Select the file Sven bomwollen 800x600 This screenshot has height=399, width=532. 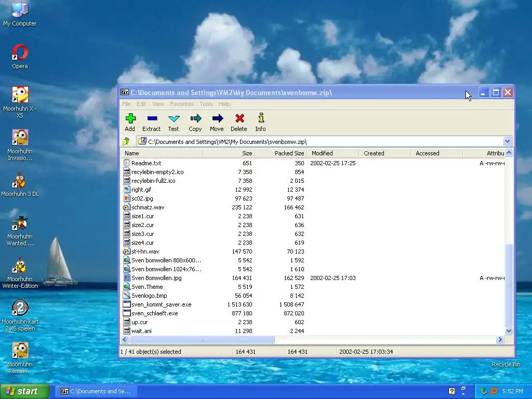pyautogui.click(x=166, y=260)
